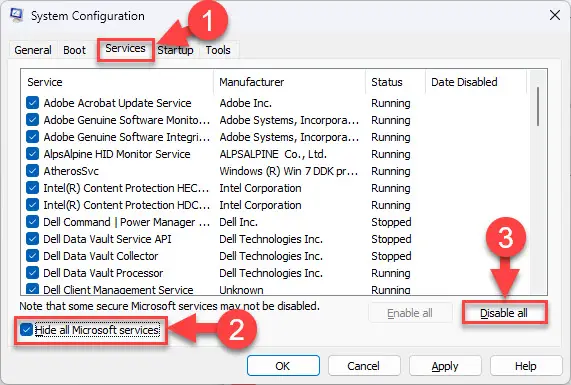
Task: Open Help for System Configuration
Action: 526,366
